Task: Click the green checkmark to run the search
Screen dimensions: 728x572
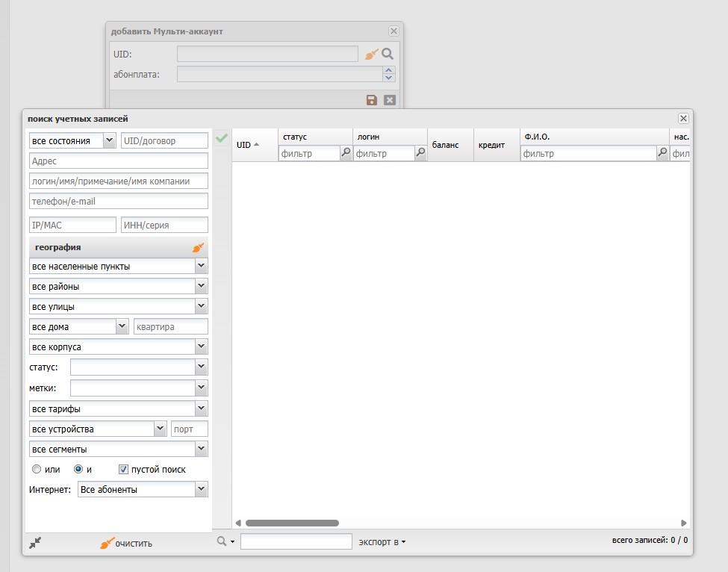Action: [x=221, y=138]
